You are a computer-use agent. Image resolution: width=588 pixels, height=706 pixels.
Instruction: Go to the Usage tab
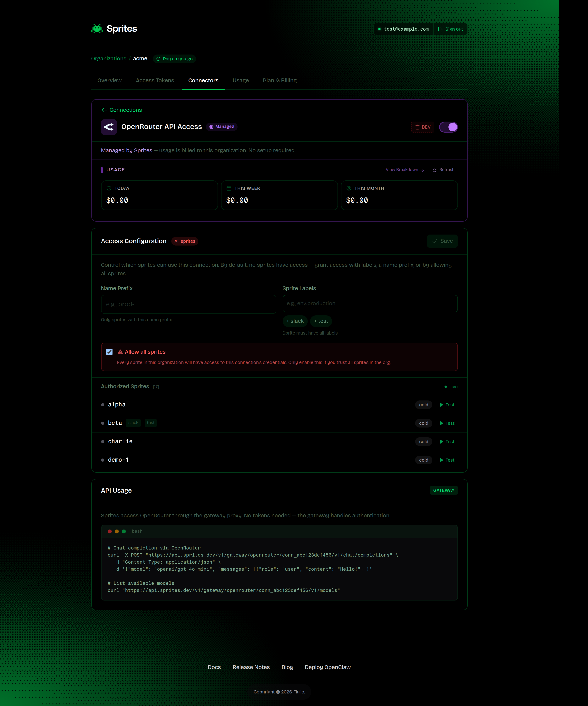point(240,81)
